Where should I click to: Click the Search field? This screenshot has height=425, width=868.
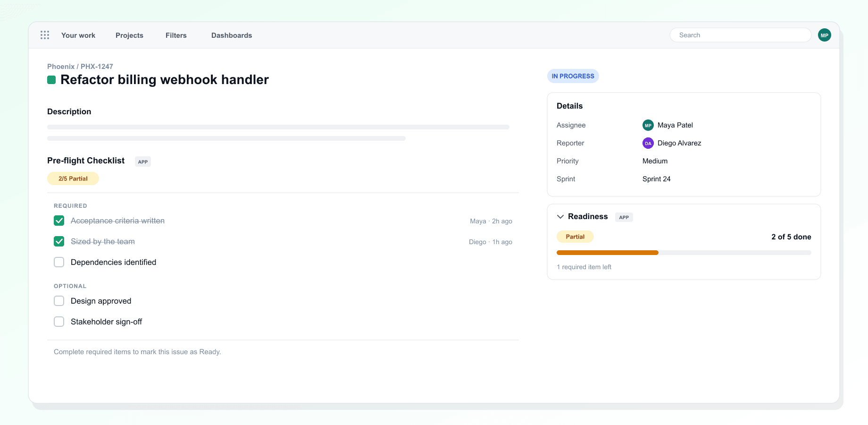coord(741,35)
